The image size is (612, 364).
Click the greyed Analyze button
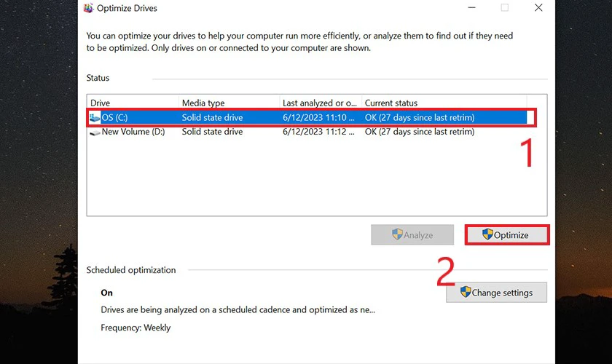pyautogui.click(x=412, y=235)
